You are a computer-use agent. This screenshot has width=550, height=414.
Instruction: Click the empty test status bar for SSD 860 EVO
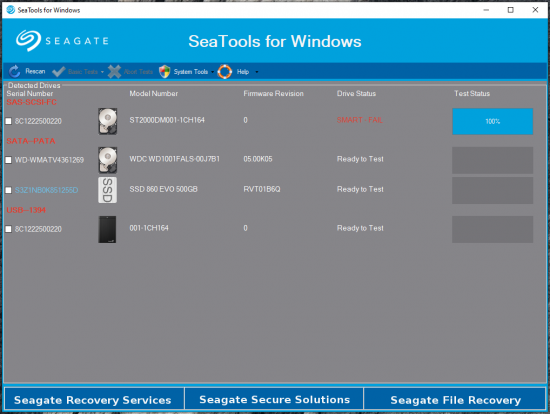click(x=492, y=191)
